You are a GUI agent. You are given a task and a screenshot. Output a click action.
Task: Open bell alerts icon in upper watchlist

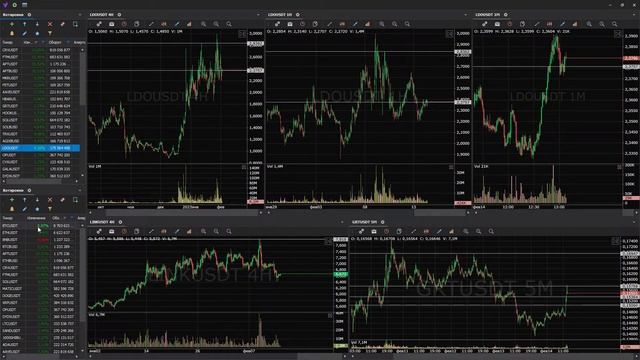click(x=12, y=33)
